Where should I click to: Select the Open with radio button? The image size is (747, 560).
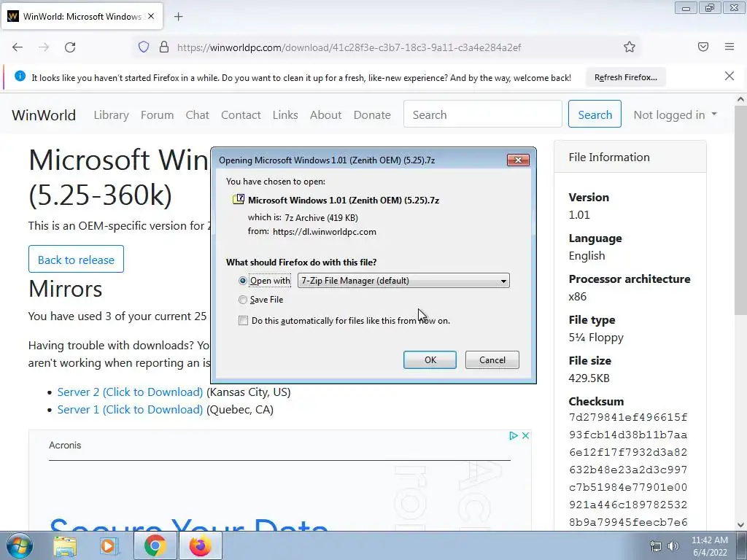[242, 281]
